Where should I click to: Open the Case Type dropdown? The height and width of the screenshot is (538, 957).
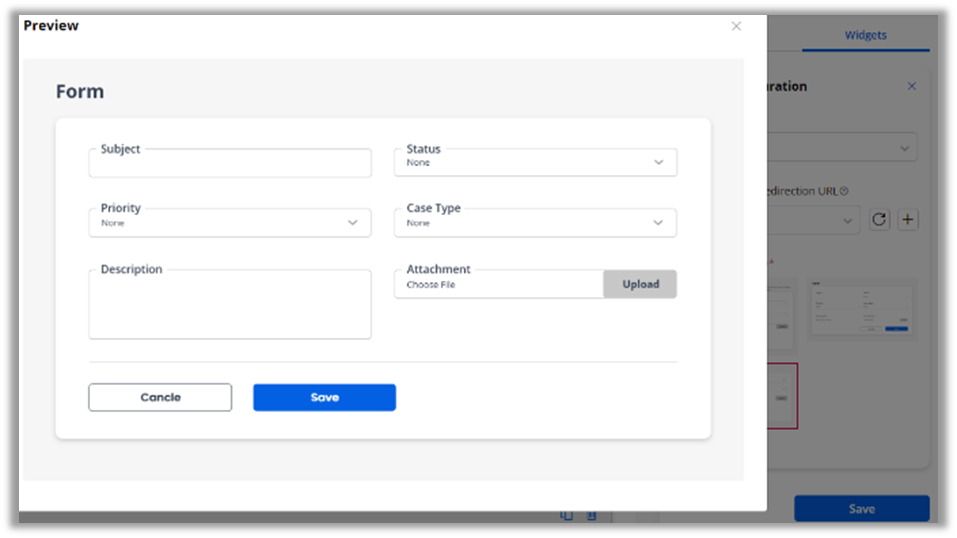tap(535, 223)
